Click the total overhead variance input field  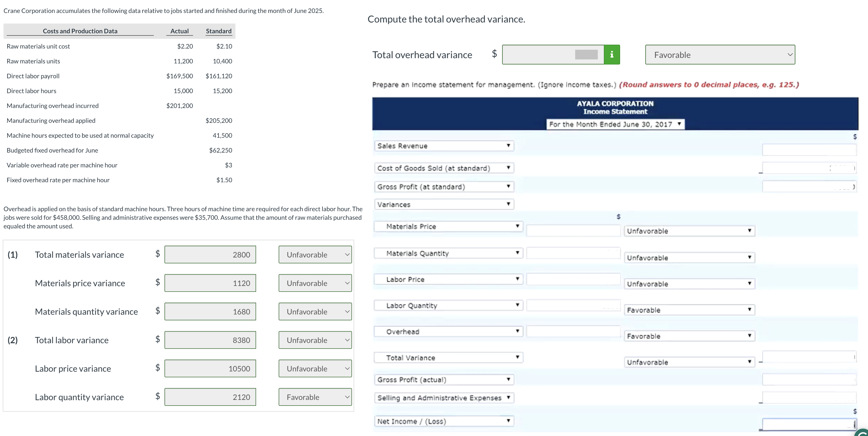553,54
